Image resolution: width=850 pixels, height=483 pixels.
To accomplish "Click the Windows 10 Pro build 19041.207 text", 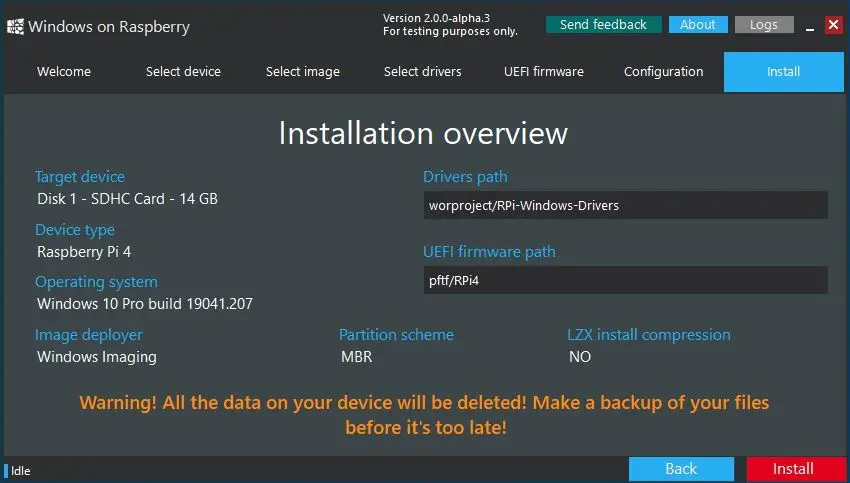I will (145, 304).
